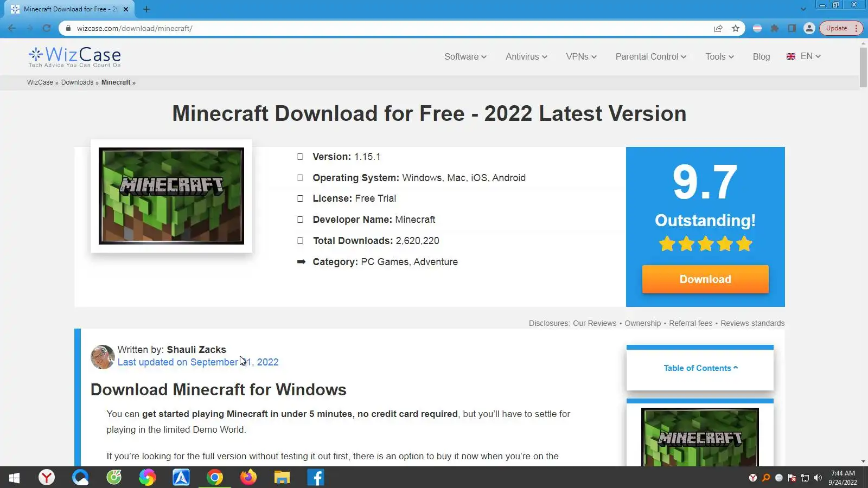
Task: Click the volume speaker icon in tray
Action: pos(818,478)
